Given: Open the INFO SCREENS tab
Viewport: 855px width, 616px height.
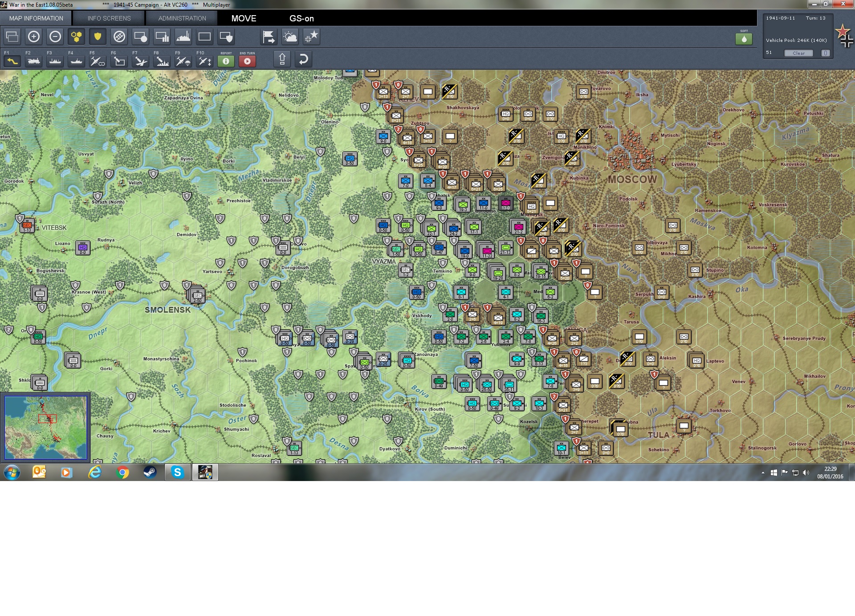Looking at the screenshot, I should (x=109, y=18).
